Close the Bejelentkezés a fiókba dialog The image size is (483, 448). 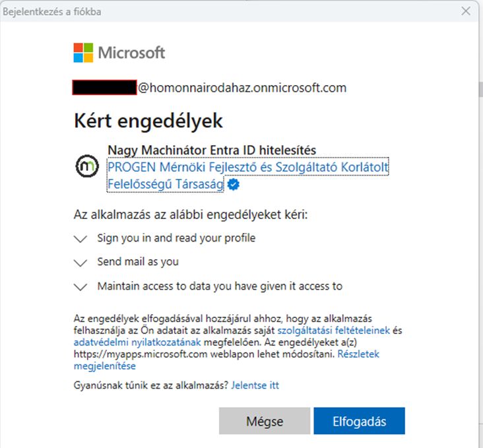pyautogui.click(x=466, y=12)
